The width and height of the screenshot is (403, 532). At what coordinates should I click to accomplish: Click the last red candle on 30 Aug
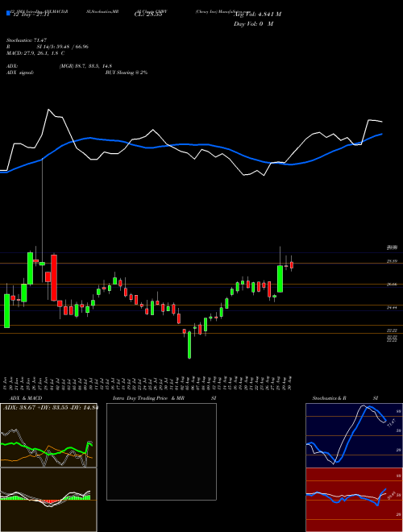tap(292, 265)
